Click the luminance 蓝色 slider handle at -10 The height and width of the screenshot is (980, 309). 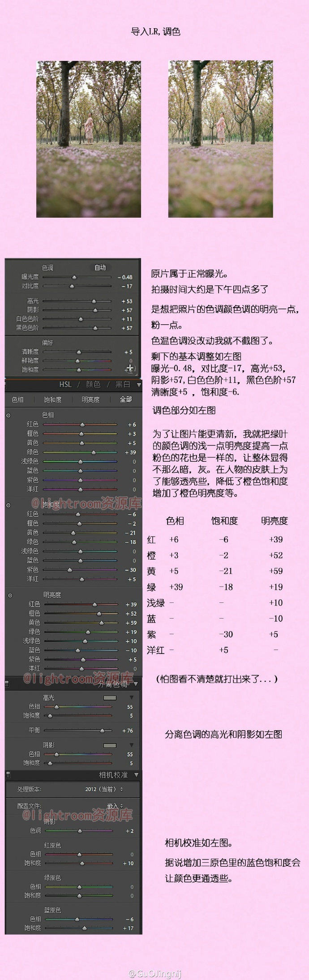pyautogui.click(x=77, y=650)
